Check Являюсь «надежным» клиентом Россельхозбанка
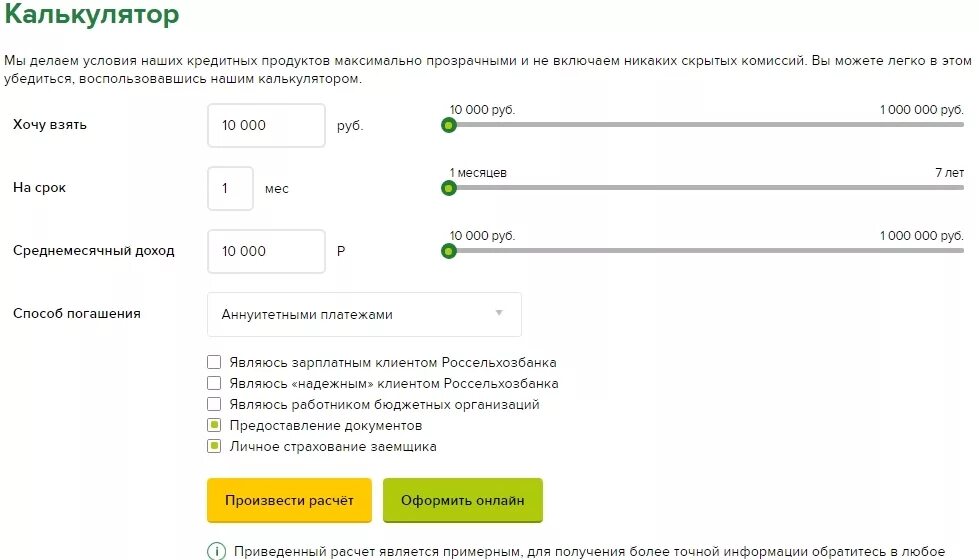This screenshot has height=560, width=979. [214, 383]
